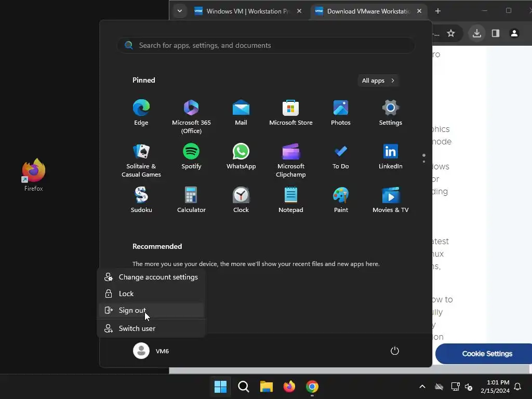
Task: Select the Firefox desktop shortcut
Action: tap(34, 175)
